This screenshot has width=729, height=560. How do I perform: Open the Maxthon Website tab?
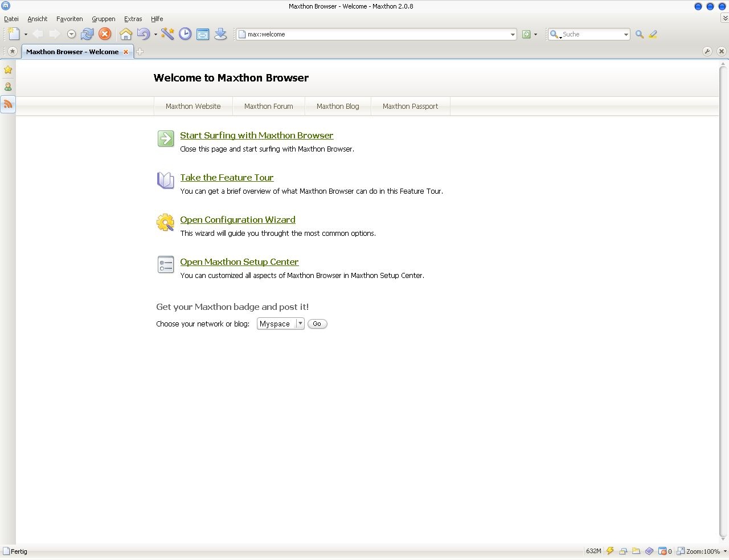click(x=193, y=107)
